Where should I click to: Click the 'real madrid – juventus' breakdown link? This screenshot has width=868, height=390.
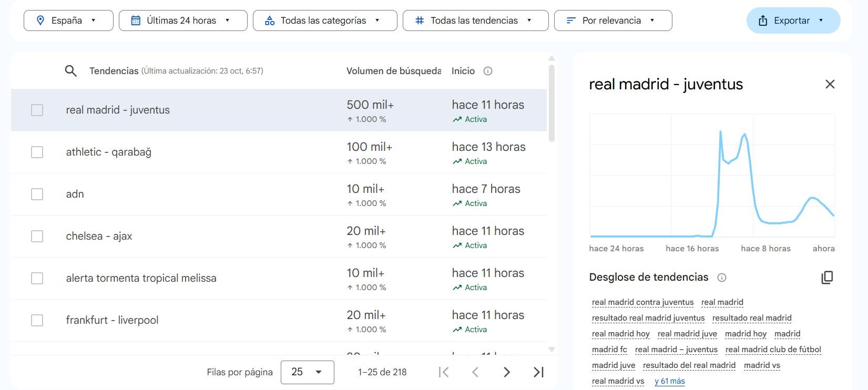676,350
